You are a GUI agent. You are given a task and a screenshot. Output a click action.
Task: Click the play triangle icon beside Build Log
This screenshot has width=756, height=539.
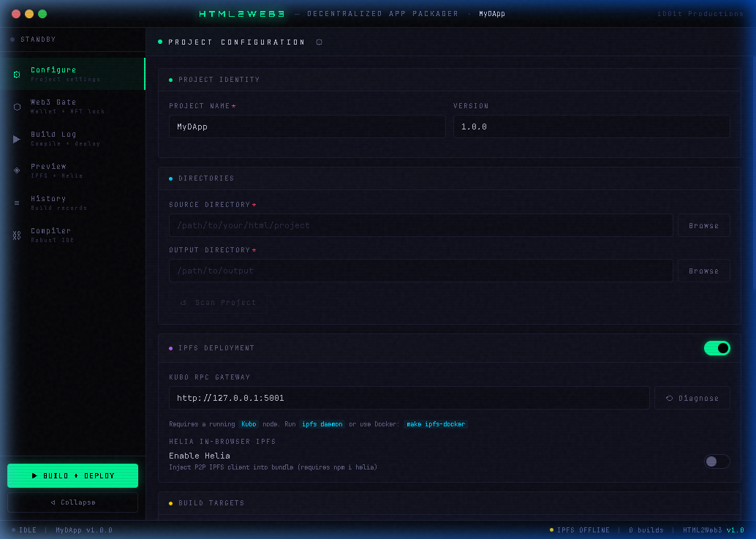coord(17,140)
